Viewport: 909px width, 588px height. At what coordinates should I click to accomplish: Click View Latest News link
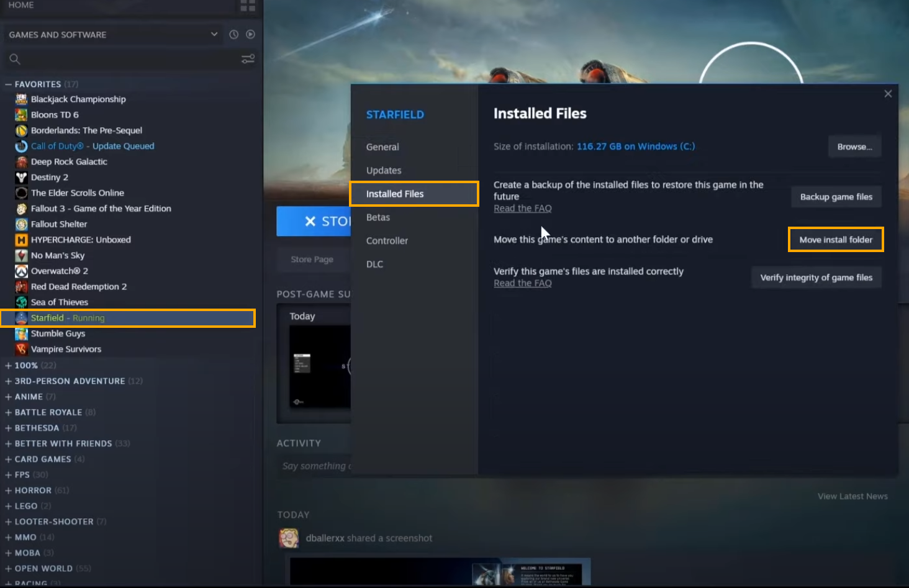852,496
